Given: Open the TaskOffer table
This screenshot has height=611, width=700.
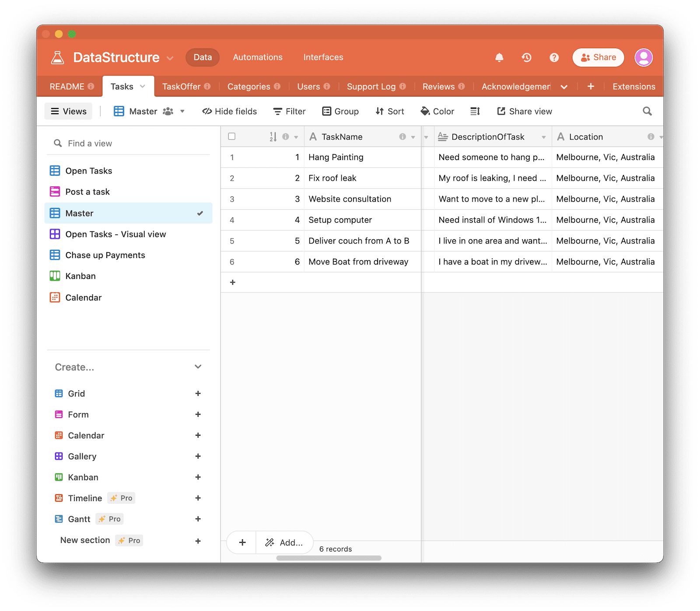Looking at the screenshot, I should pos(182,86).
